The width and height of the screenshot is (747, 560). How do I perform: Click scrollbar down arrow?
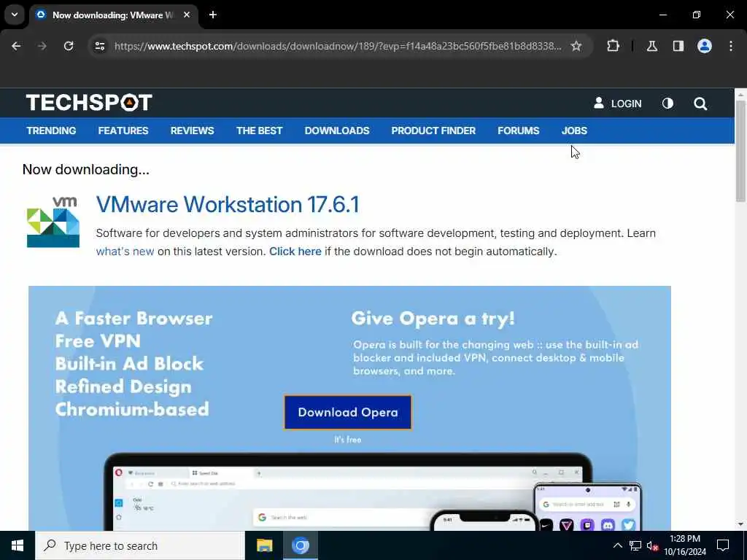[740, 524]
